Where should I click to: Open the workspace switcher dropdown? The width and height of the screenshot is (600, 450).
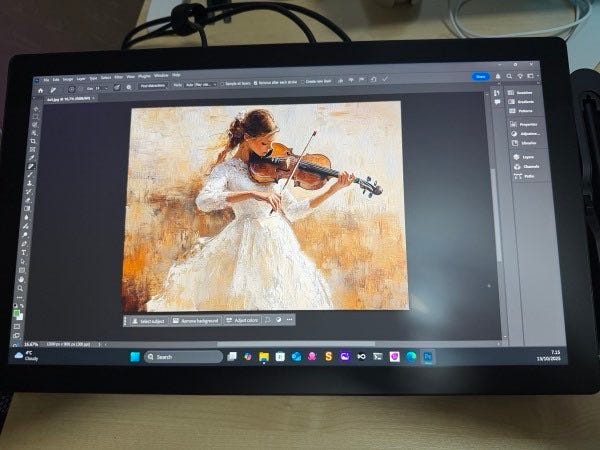tap(531, 76)
